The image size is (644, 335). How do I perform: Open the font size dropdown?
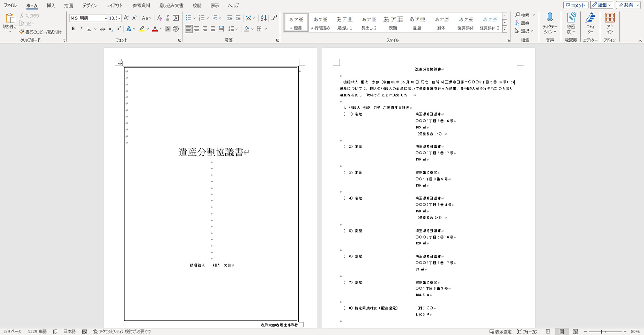point(119,18)
